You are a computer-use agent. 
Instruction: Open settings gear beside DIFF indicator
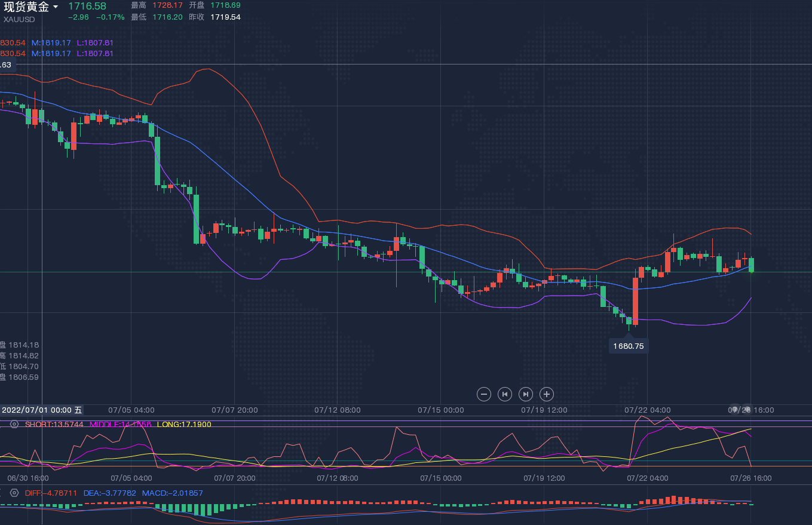pos(14,493)
